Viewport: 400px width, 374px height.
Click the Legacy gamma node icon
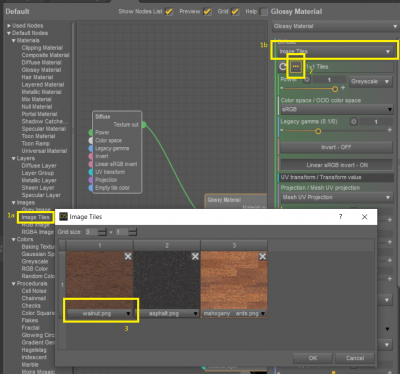pos(354,122)
